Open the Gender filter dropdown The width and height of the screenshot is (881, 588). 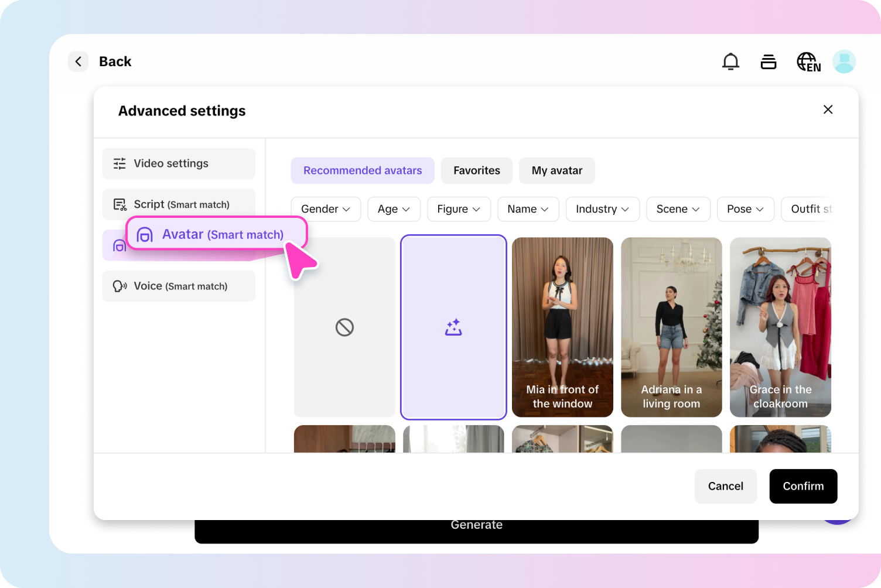pyautogui.click(x=326, y=209)
